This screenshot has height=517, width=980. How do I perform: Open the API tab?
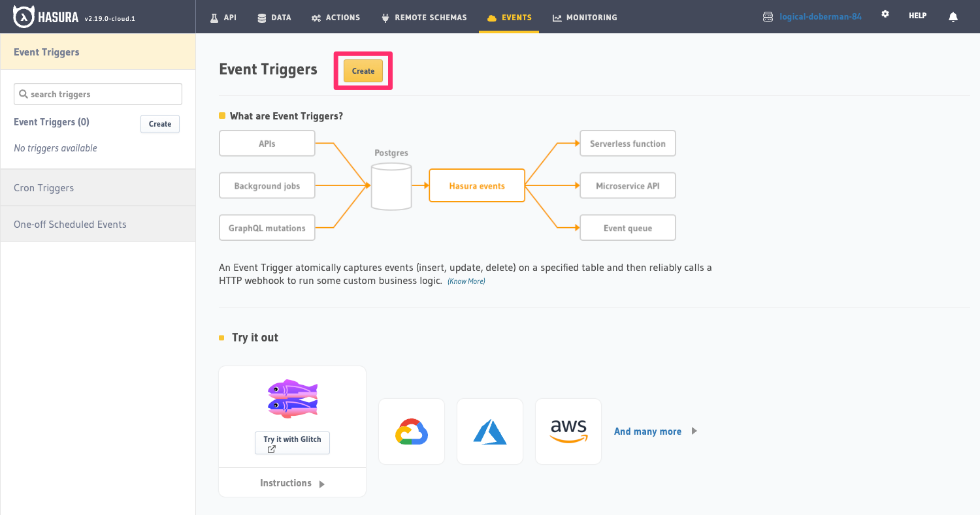(223, 18)
